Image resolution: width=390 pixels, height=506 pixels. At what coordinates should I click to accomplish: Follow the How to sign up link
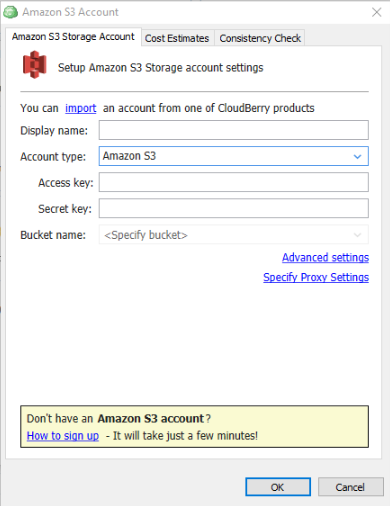click(63, 436)
